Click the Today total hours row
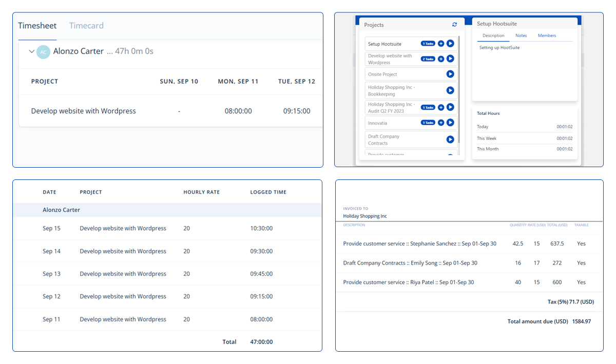 click(525, 127)
